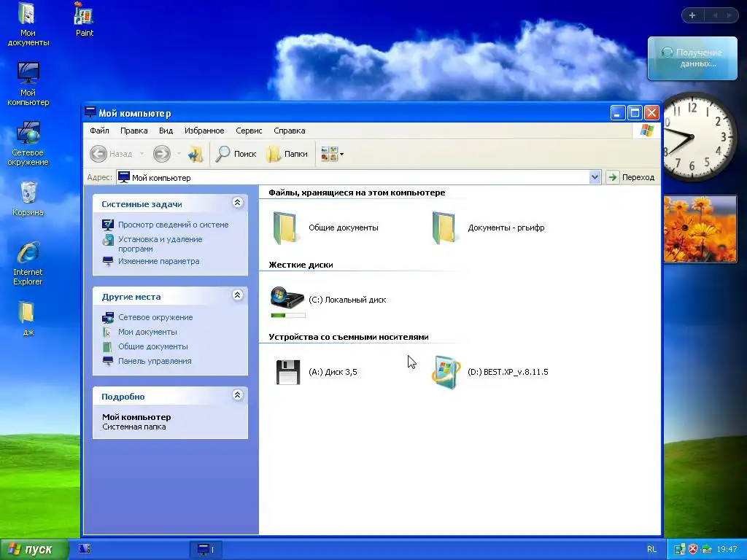747x560 pixels.
Task: Launch Paint from the desktop
Action: (85, 20)
